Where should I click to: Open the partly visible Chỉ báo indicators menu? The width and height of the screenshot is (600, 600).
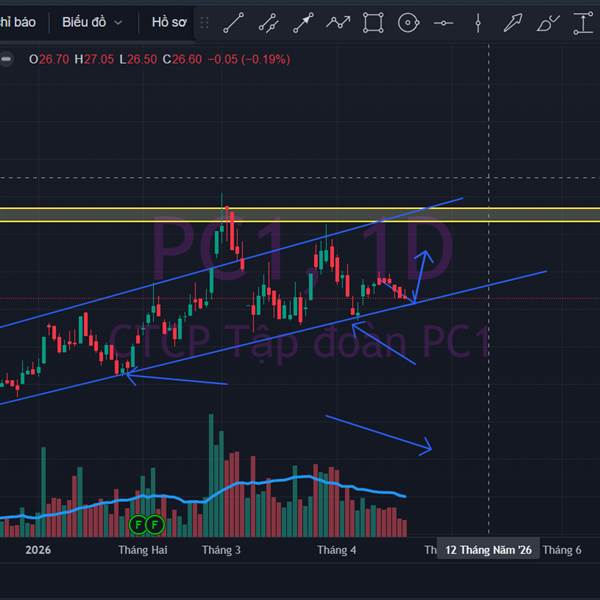click(18, 22)
